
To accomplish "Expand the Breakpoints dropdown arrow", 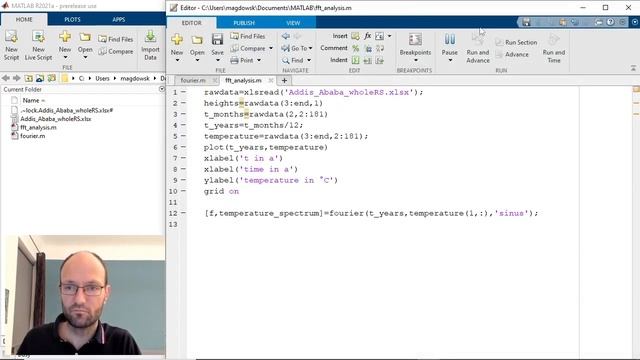I will (x=415, y=60).
